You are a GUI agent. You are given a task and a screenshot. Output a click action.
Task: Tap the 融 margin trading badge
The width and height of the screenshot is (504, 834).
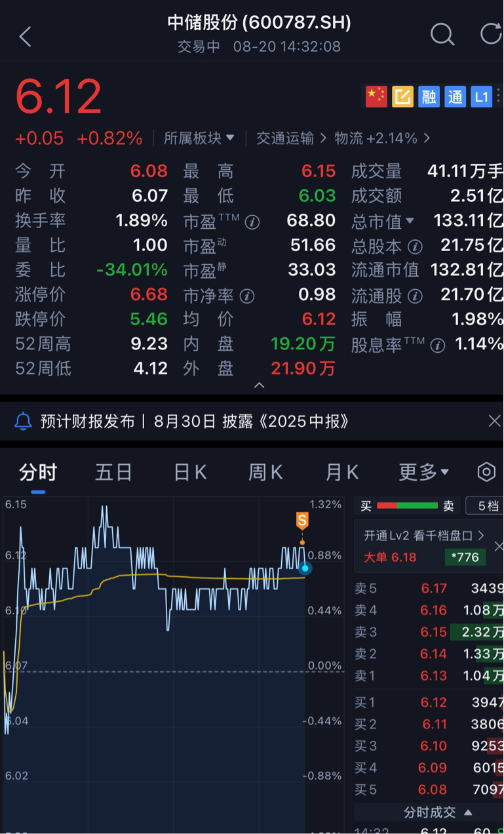click(x=429, y=97)
